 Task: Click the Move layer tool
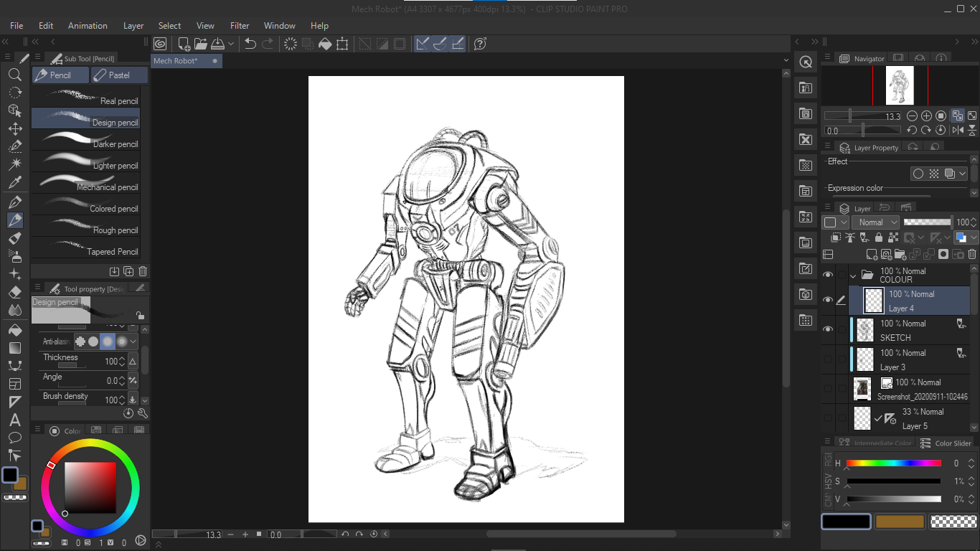pyautogui.click(x=14, y=128)
